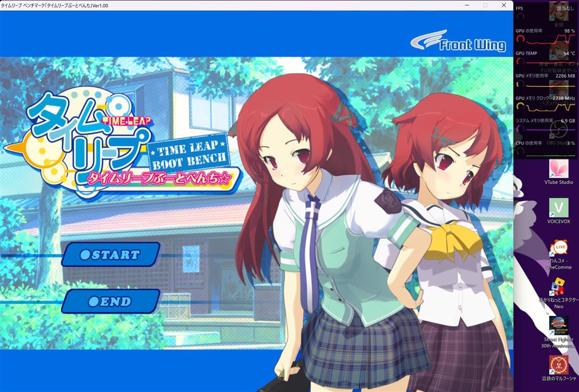Select the Street Fighter 30th Anniversary shortcut
This screenshot has height=392, width=579.
pyautogui.click(x=559, y=332)
